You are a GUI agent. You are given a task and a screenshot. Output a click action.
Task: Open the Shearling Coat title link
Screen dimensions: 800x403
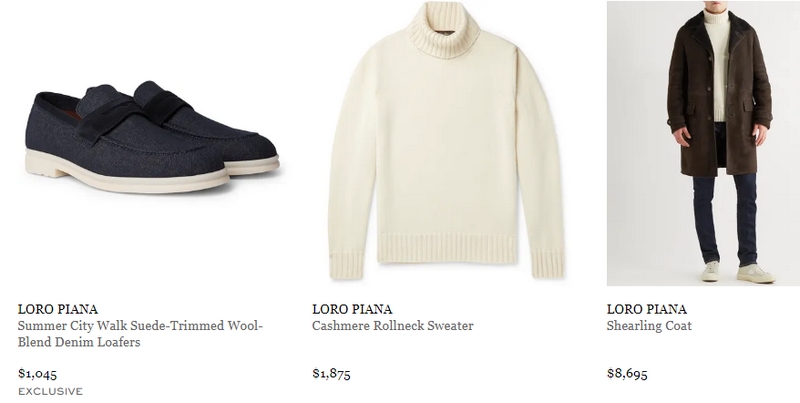pos(649,325)
